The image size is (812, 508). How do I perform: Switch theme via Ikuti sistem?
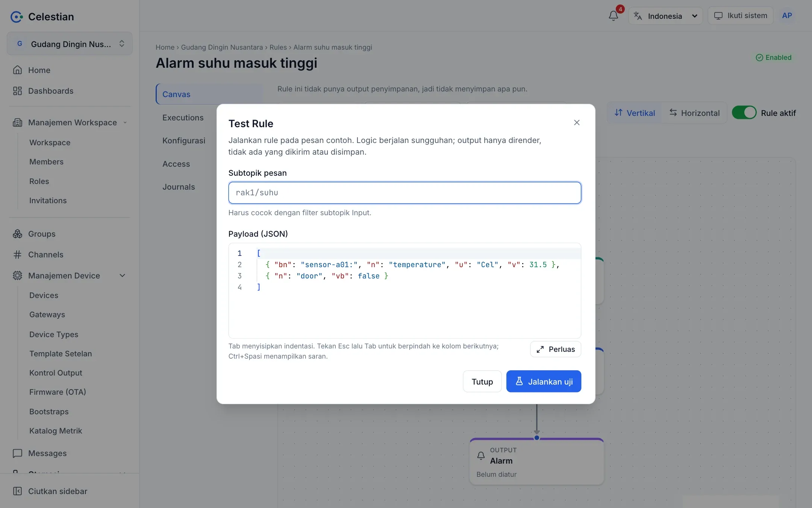(741, 16)
